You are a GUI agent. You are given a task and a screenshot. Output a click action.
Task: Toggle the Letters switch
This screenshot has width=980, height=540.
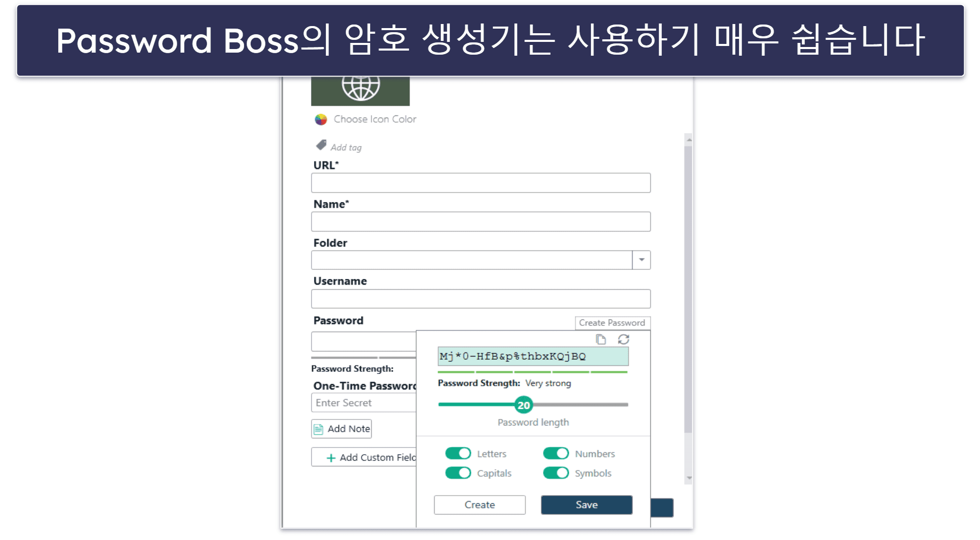pos(458,454)
